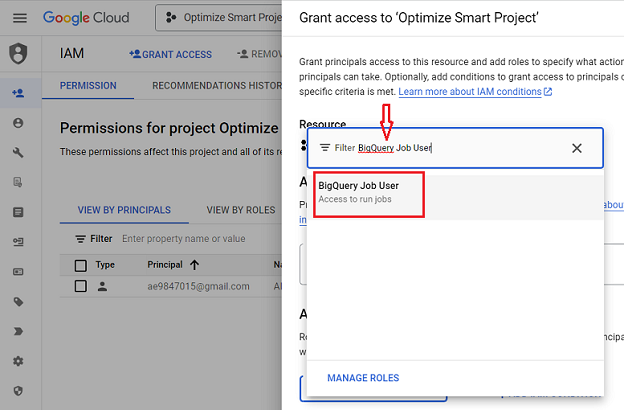Click MANAGE ROLES link
Screen dimensions: 624x410
pos(363,378)
